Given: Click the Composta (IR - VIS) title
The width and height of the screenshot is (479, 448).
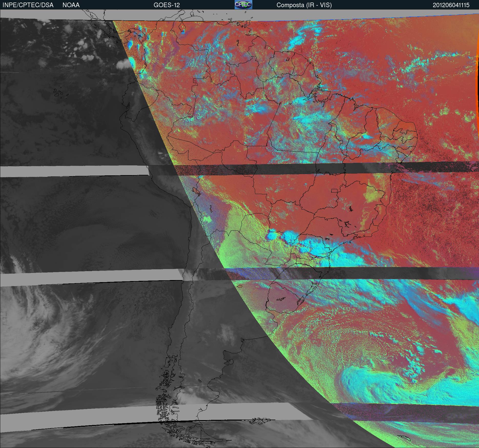Looking at the screenshot, I should pyautogui.click(x=304, y=5).
